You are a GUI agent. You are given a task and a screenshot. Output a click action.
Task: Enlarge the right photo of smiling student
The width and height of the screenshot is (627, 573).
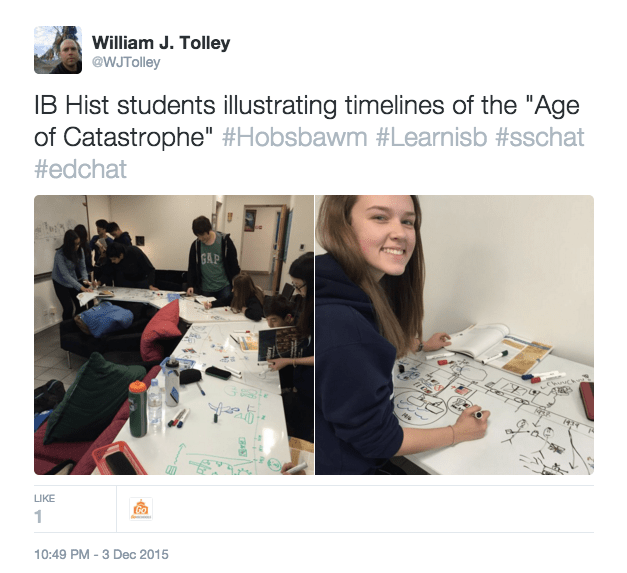coord(455,335)
